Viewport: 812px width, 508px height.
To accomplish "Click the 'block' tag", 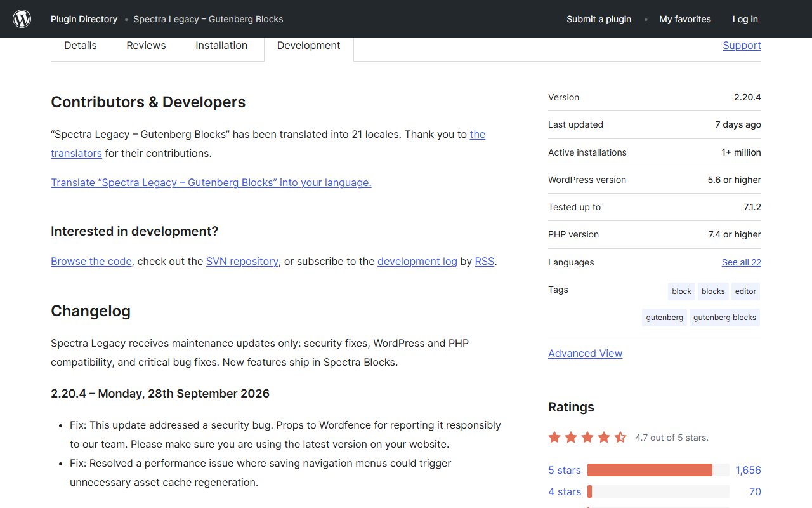I will click(682, 291).
